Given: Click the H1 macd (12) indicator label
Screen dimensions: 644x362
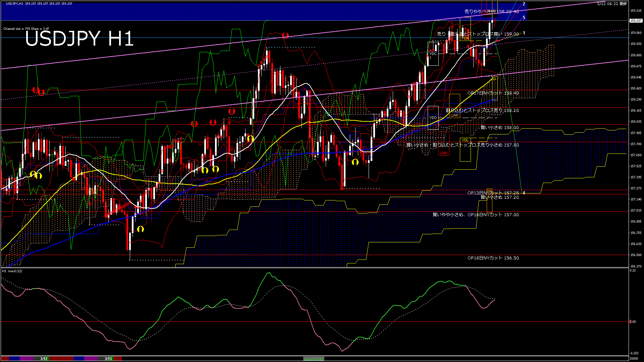Looking at the screenshot, I should click(12, 271).
